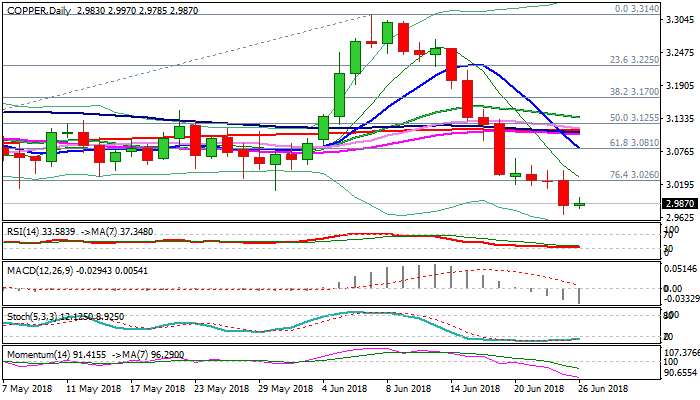Click the 2.9625 price axis label
The height and width of the screenshot is (400, 700).
(679, 217)
